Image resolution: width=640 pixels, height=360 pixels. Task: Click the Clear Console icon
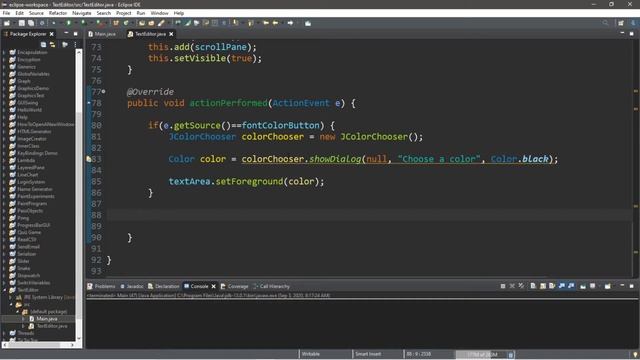click(533, 286)
